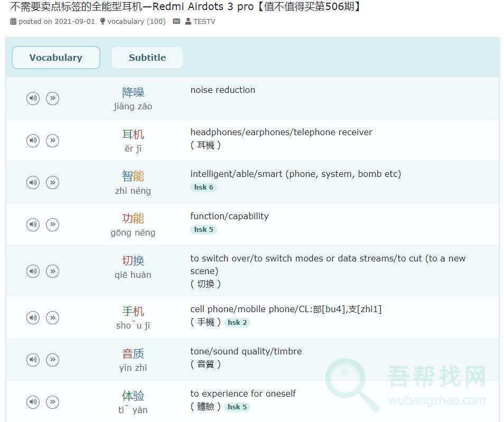Click the CC icon in the metadata bar
504x422 pixels.
tap(176, 22)
